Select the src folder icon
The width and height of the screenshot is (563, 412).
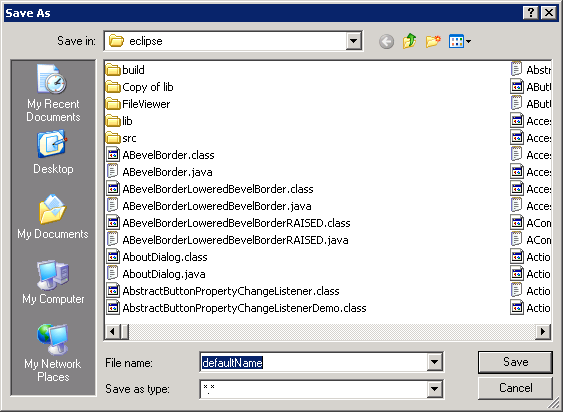coord(113,138)
